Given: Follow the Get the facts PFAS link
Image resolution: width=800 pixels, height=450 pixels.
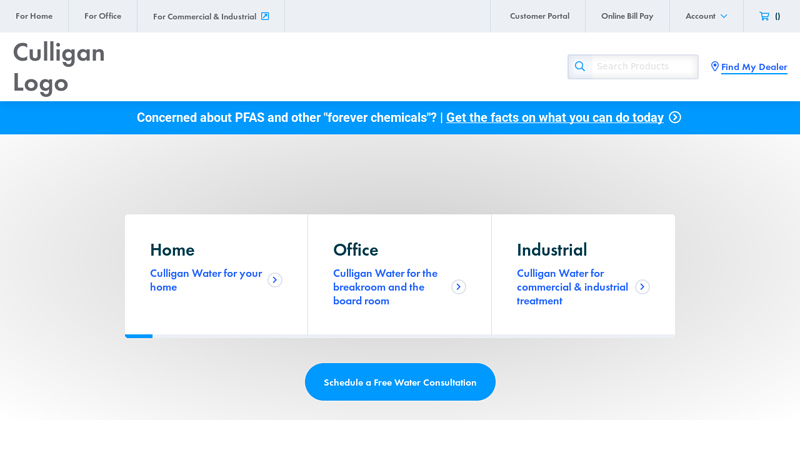Looking at the screenshot, I should (555, 118).
